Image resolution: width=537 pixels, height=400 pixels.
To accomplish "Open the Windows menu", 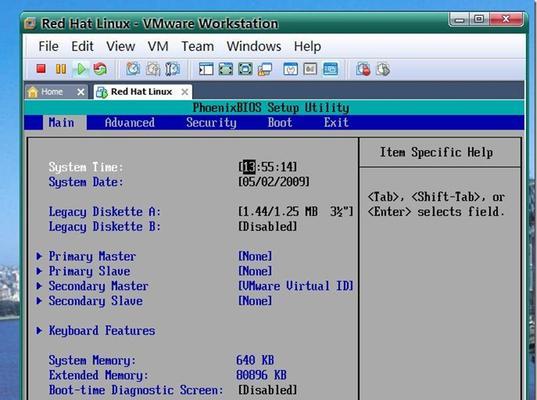I will pos(254,46).
